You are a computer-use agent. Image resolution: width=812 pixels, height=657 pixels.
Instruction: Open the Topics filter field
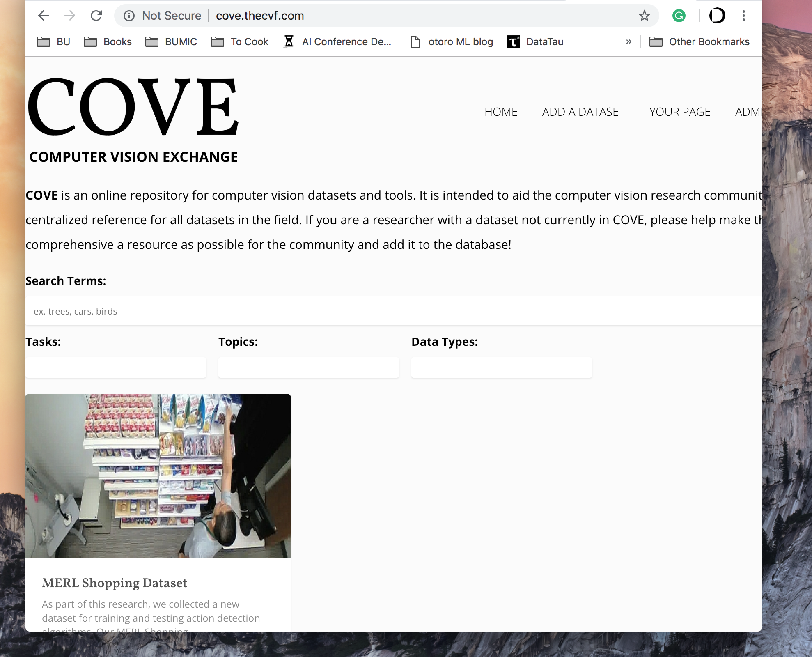[308, 367]
